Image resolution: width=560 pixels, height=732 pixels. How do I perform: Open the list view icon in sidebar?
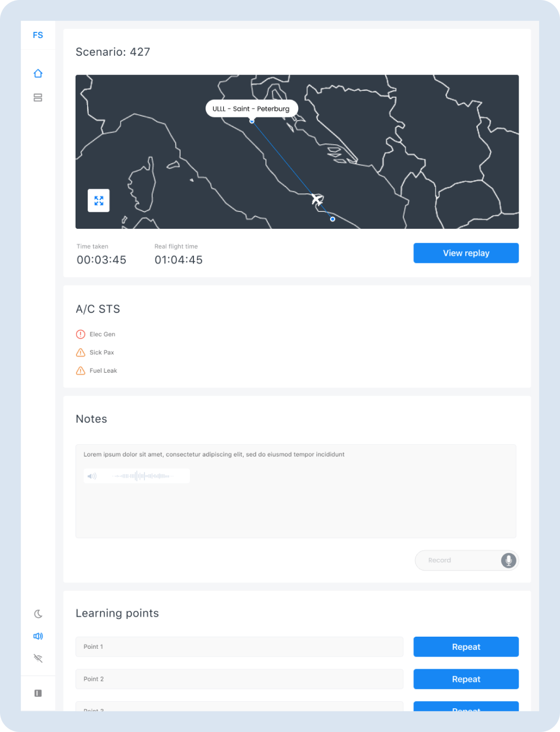coord(38,98)
